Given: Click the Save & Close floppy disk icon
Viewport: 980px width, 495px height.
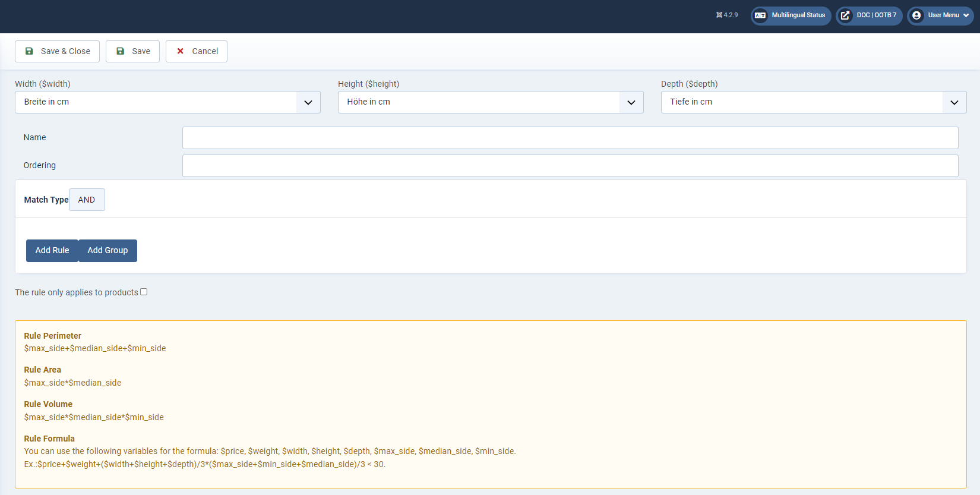Looking at the screenshot, I should tap(29, 51).
